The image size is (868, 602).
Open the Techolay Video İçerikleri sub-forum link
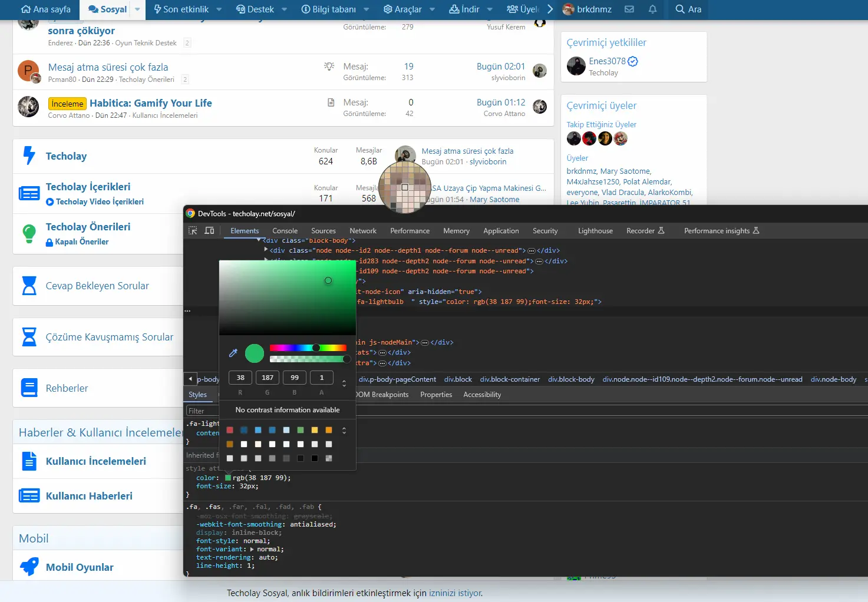pyautogui.click(x=95, y=201)
